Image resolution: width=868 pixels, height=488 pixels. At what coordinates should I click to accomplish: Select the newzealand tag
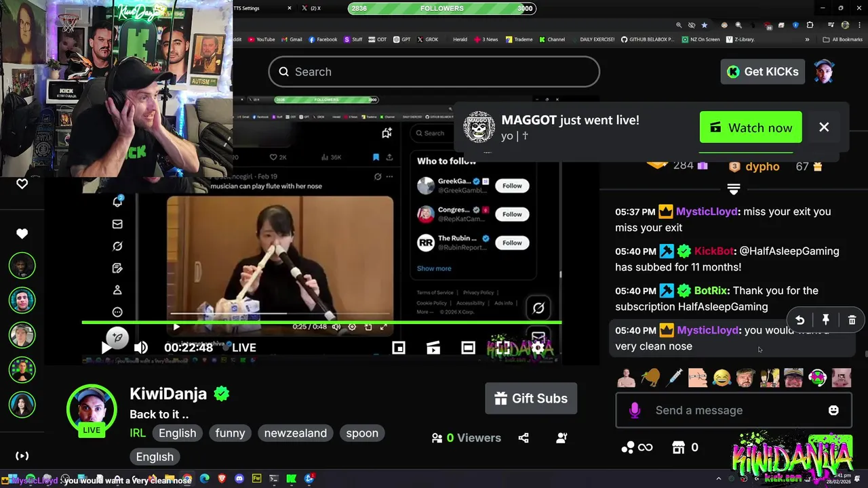click(x=295, y=433)
